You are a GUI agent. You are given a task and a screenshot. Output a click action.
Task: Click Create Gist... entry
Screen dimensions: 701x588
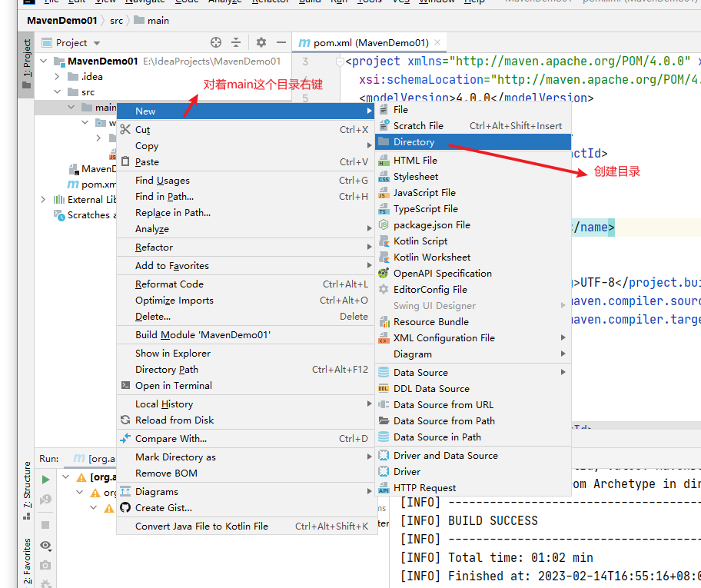click(x=245, y=507)
